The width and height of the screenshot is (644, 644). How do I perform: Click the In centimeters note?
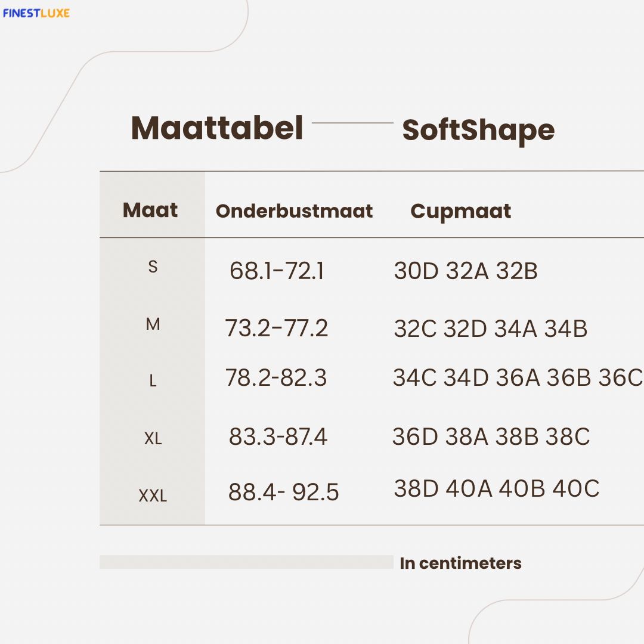point(460,563)
